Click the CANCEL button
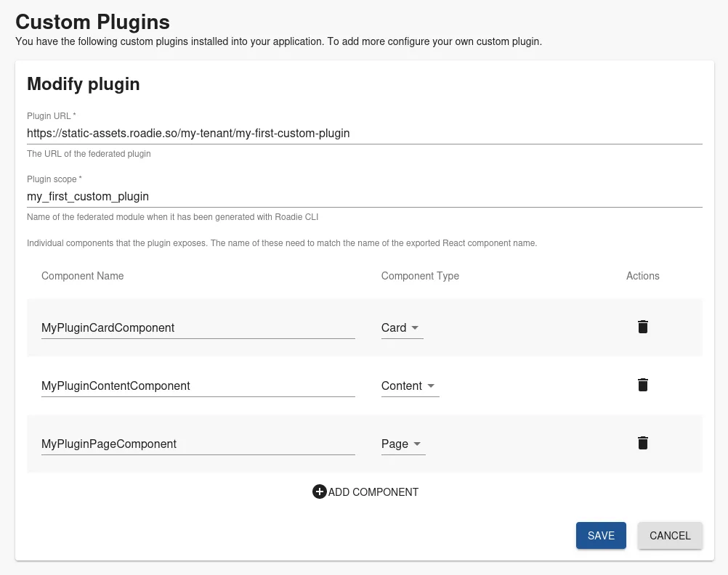The height and width of the screenshot is (575, 728). (669, 535)
